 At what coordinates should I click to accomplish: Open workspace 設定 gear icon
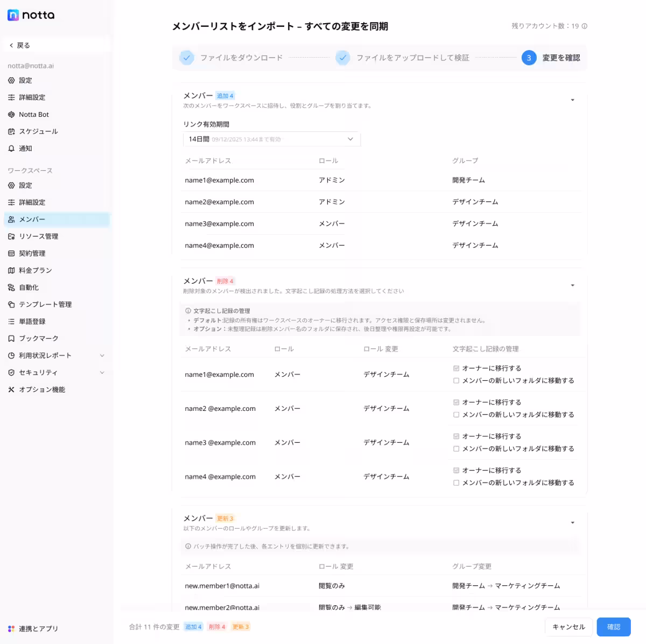tap(11, 185)
